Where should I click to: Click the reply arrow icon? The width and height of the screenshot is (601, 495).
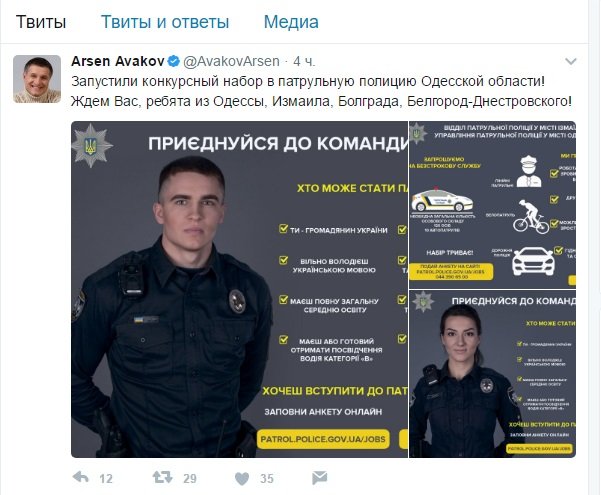pyautogui.click(x=80, y=477)
